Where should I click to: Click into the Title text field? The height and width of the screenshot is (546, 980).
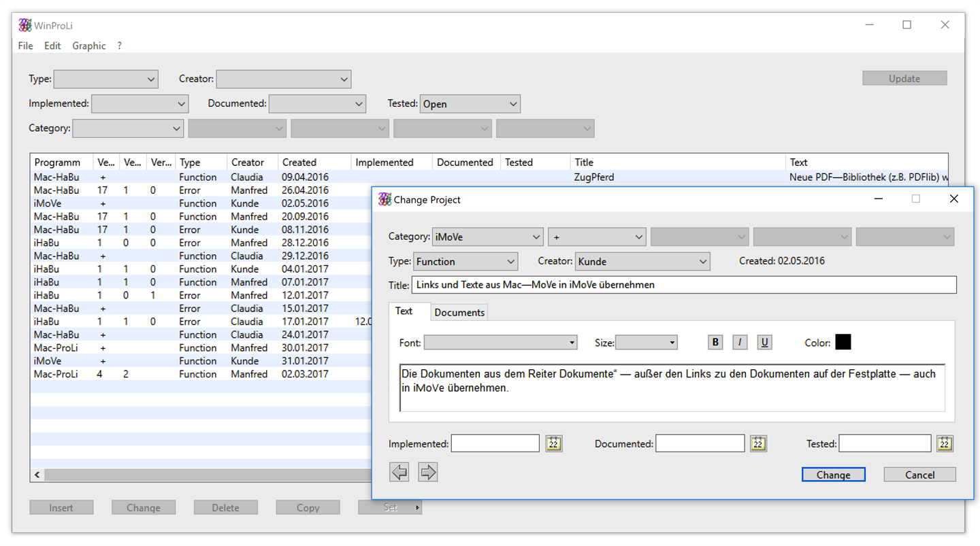click(x=684, y=285)
